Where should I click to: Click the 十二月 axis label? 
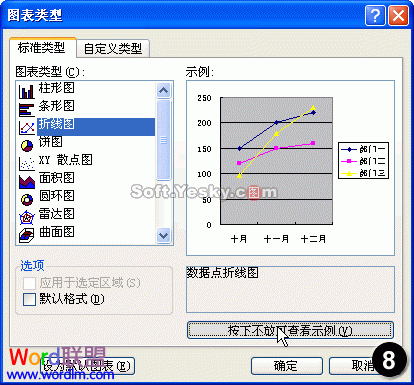[x=313, y=239]
